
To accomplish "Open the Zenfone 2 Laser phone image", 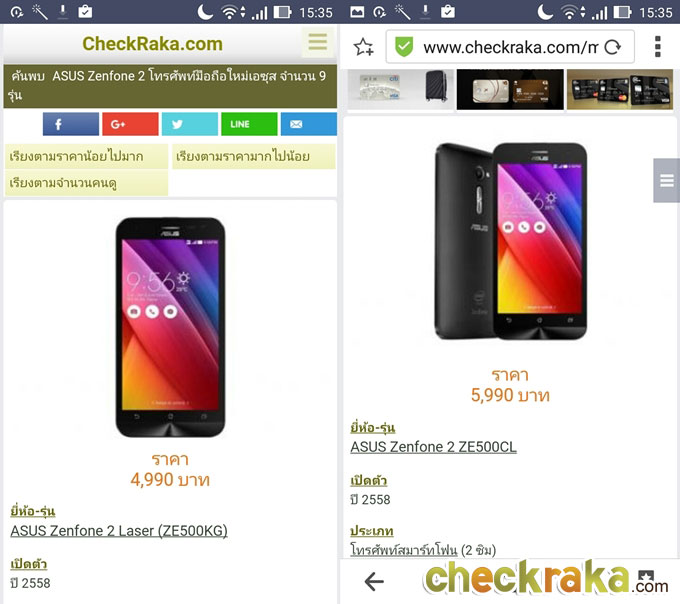I will (170, 327).
